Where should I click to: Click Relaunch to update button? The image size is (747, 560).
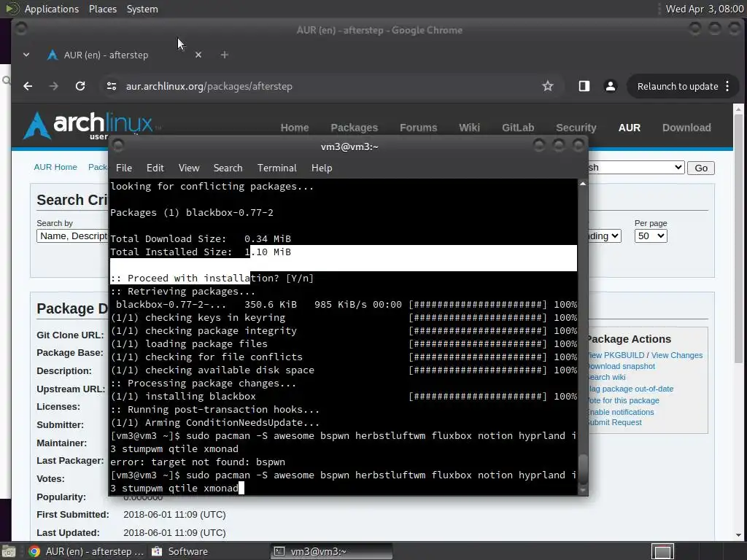click(678, 86)
